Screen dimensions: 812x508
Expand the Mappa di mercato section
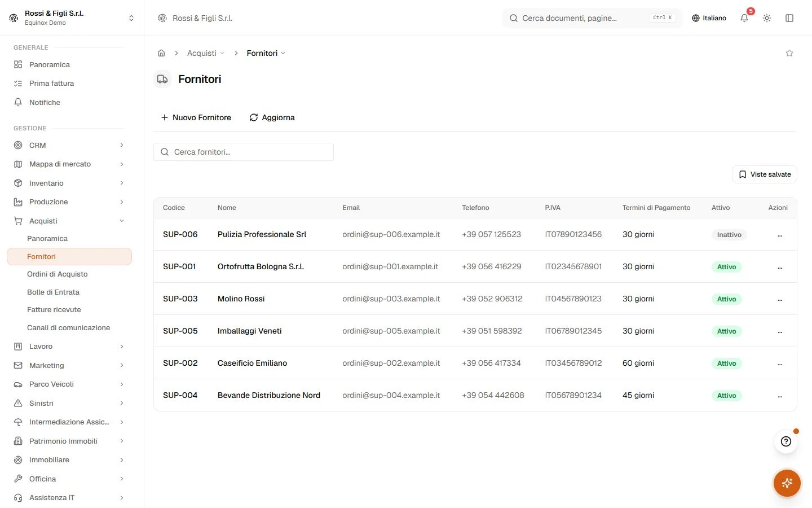click(x=69, y=164)
